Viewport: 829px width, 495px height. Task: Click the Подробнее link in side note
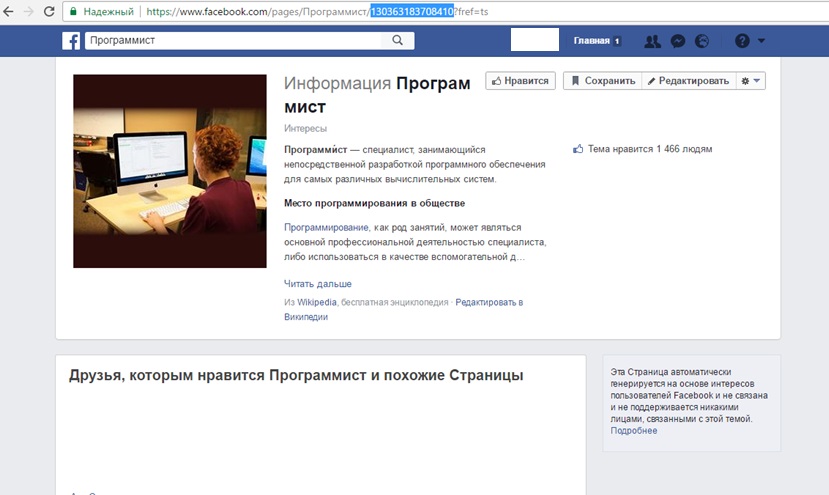click(634, 430)
